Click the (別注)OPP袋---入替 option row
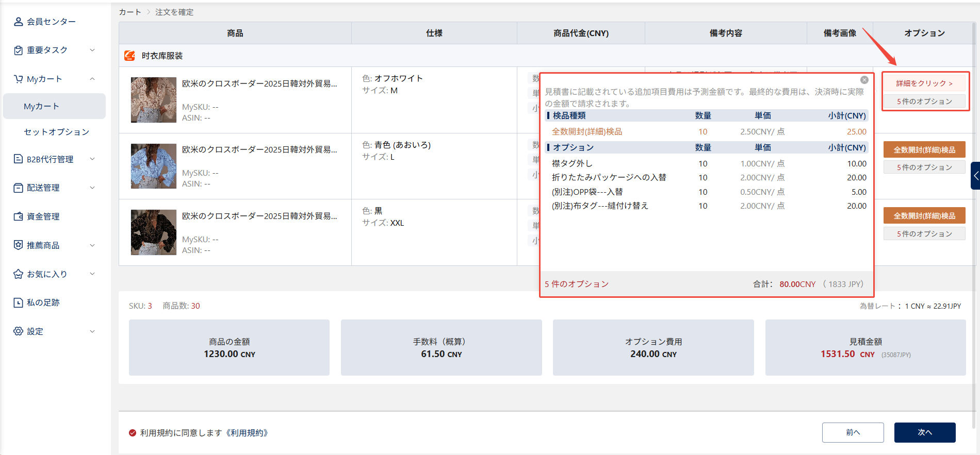 [707, 192]
